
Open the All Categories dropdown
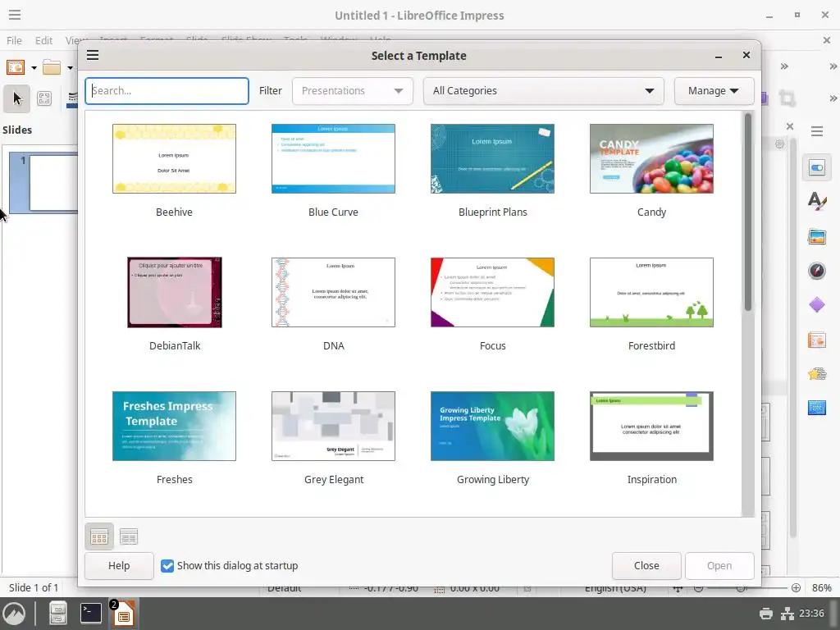[x=543, y=91]
